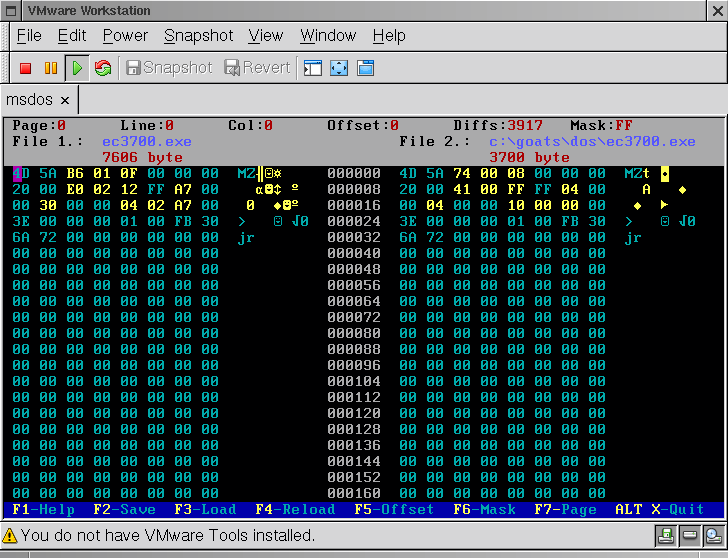
Task: Enter full screen mode icon
Action: (339, 68)
